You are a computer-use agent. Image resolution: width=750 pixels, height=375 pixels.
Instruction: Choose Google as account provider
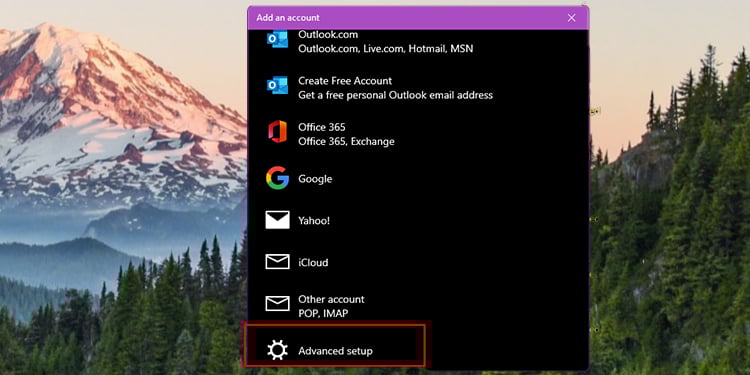[418, 178]
